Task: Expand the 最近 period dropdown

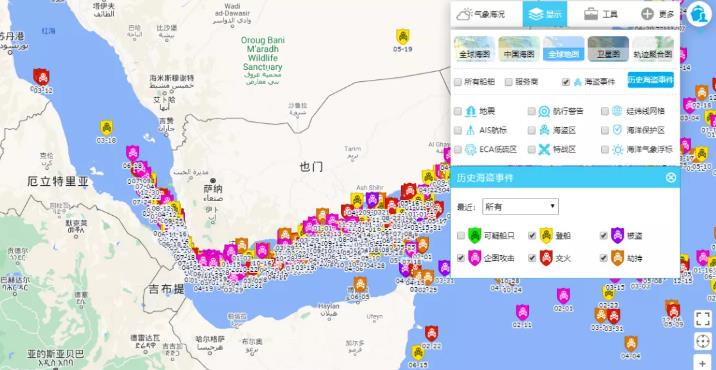Action: 520,206
